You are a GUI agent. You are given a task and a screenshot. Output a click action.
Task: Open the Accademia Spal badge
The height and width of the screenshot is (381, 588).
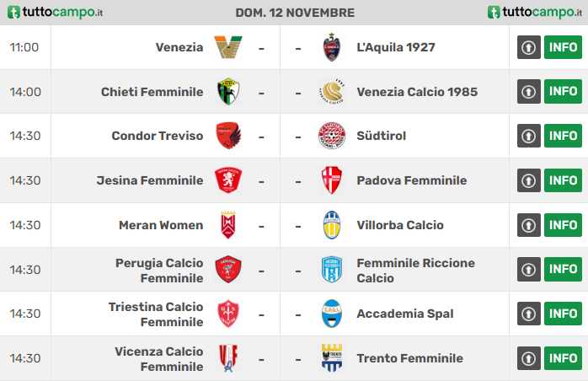point(332,314)
